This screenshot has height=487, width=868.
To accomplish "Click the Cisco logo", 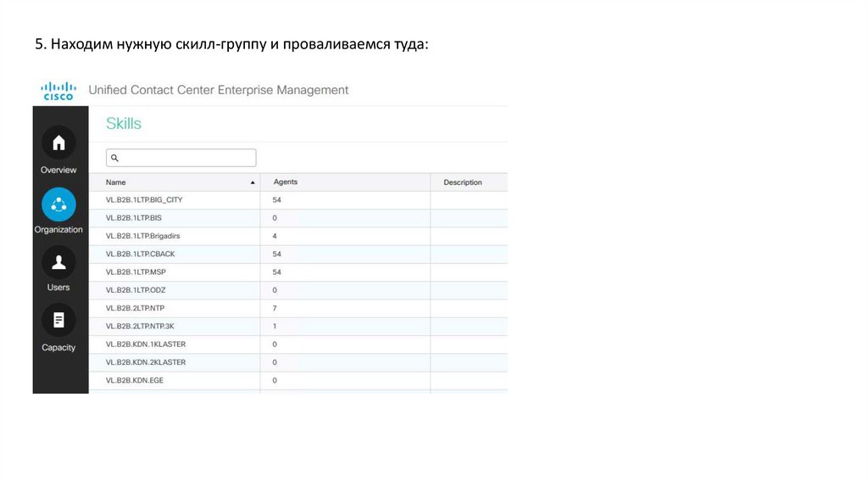I will 58,92.
